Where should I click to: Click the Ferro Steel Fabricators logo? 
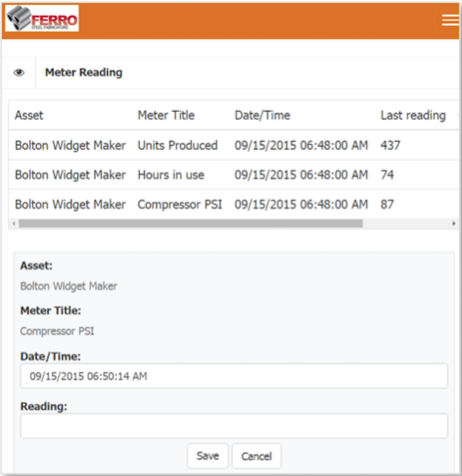42,19
